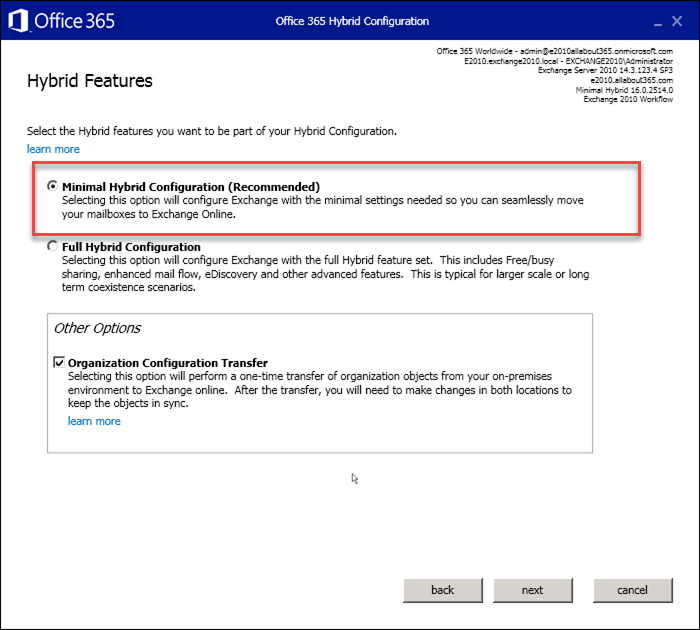Click the Organization Configuration Transfer label
The height and width of the screenshot is (630, 700).
tap(168, 363)
